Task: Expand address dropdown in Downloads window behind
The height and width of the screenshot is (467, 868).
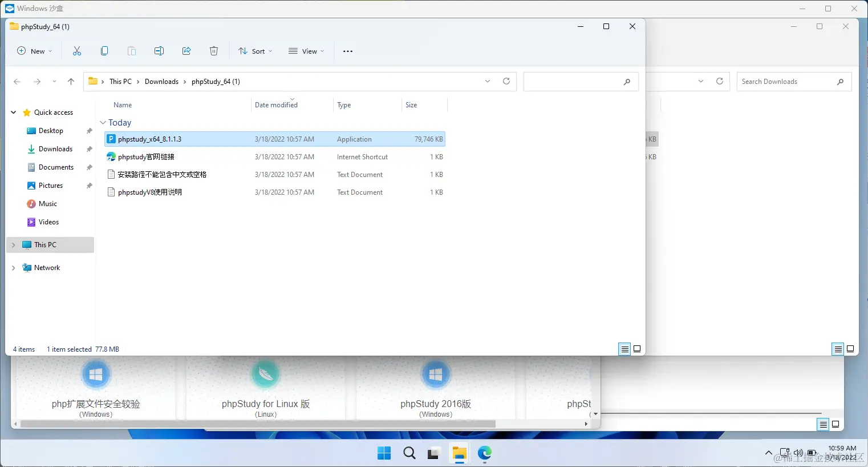Action: (701, 81)
